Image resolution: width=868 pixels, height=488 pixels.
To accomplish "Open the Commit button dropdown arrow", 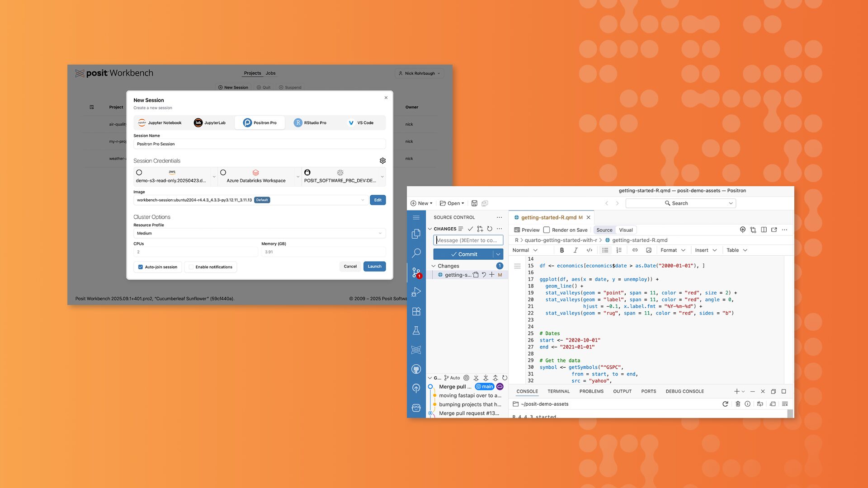I will (x=498, y=254).
